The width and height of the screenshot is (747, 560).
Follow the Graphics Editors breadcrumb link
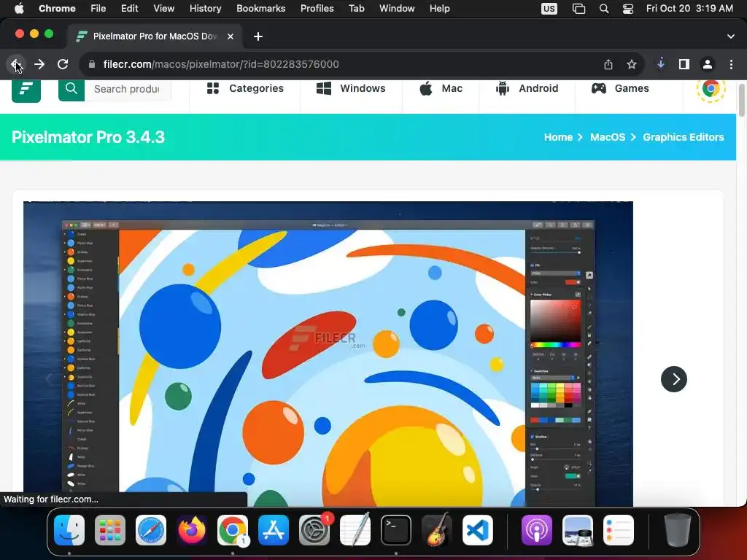click(x=683, y=137)
